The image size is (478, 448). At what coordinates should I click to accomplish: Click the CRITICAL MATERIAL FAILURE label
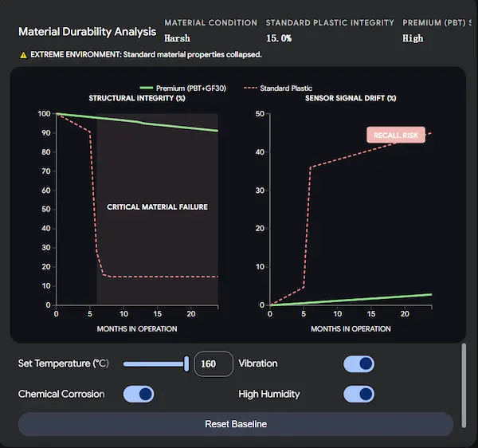point(157,207)
